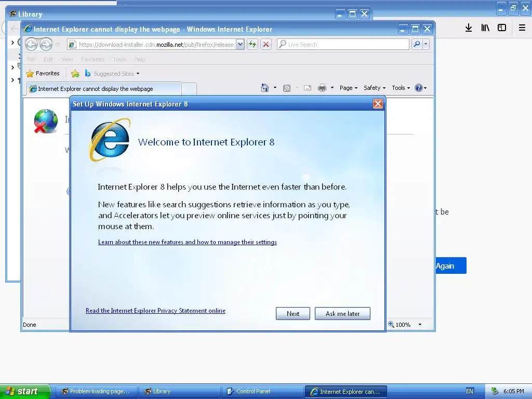Image resolution: width=532 pixels, height=399 pixels.
Task: Open the File menu in Internet Explorer
Action: (31, 59)
